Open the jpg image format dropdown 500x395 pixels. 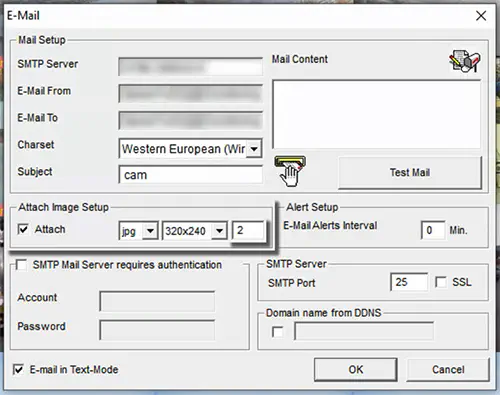tap(150, 230)
